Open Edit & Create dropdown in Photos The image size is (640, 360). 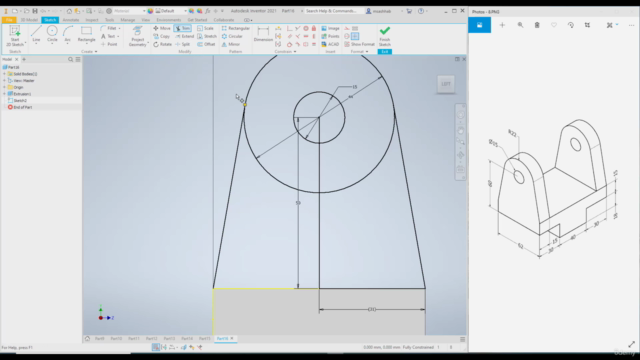point(612,25)
